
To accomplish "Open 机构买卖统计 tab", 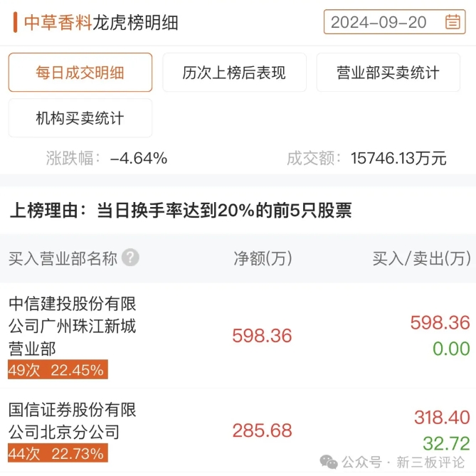I will 80,118.
